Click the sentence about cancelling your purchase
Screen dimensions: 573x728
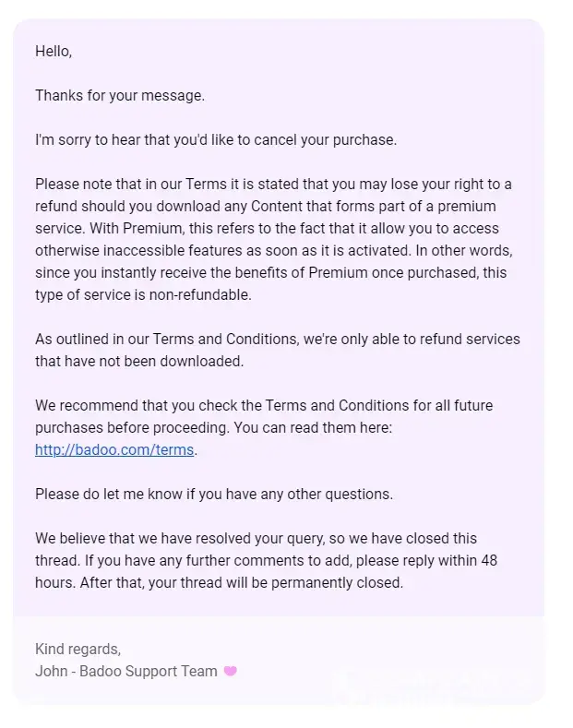coord(215,140)
